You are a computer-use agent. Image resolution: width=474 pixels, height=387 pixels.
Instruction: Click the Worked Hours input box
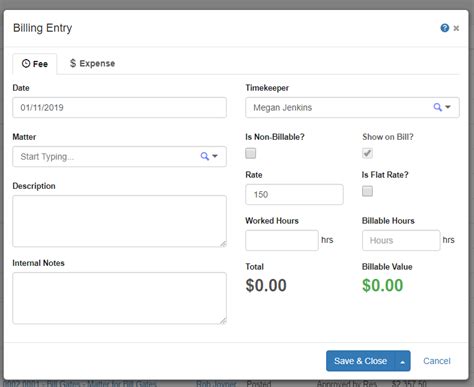pyautogui.click(x=282, y=240)
